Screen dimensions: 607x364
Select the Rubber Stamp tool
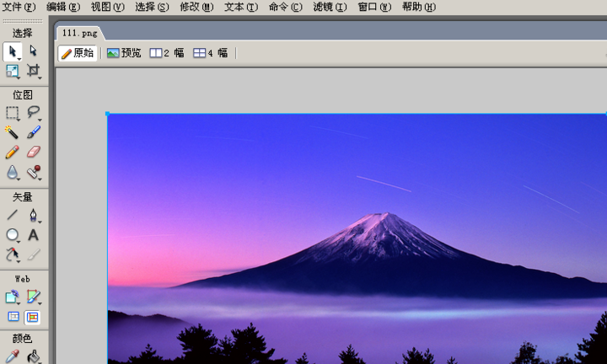(x=33, y=172)
